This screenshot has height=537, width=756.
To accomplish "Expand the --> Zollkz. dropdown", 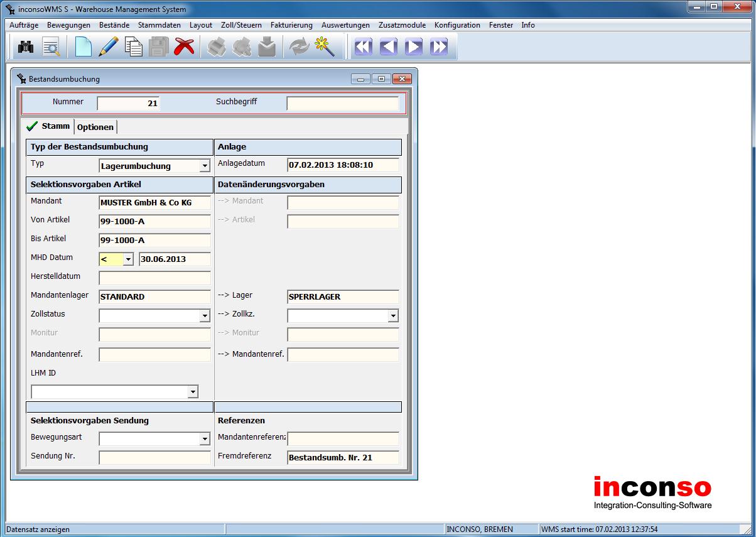I will (393, 315).
